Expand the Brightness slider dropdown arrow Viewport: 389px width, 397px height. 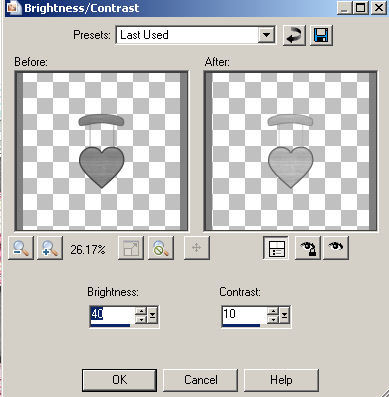coord(152,315)
